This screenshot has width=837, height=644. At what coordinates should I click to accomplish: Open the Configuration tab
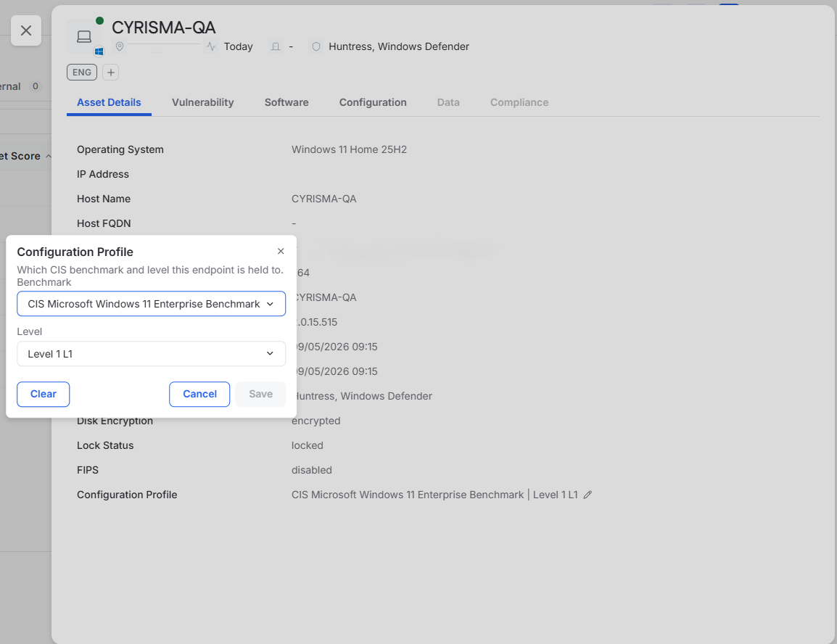point(373,102)
